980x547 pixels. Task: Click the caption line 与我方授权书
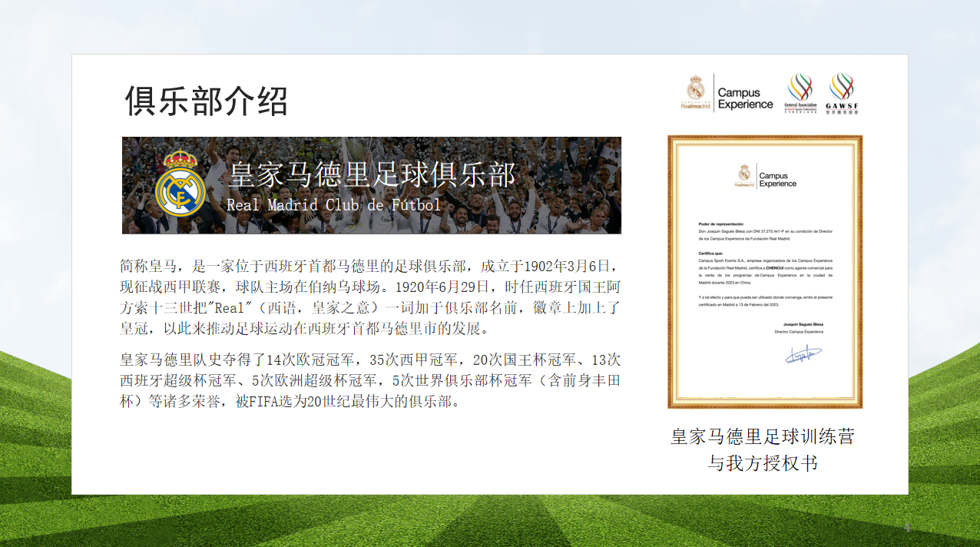pyautogui.click(x=762, y=463)
